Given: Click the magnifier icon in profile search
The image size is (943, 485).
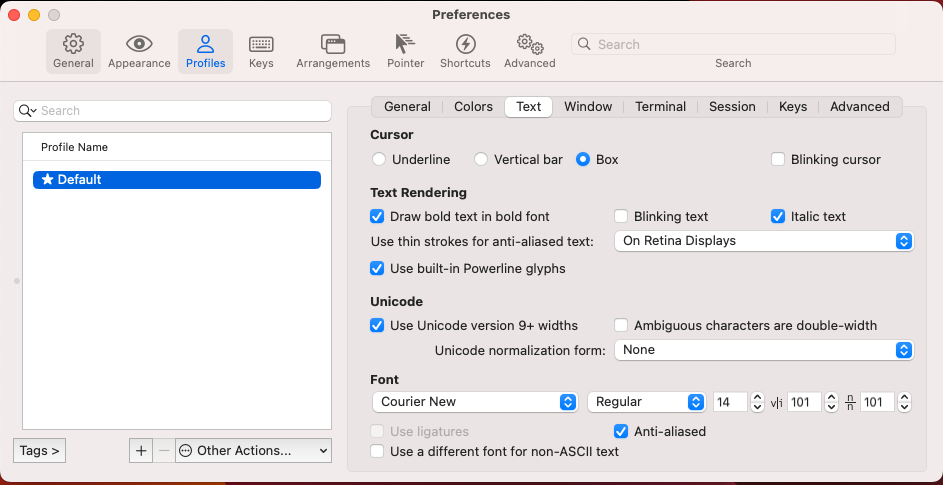Looking at the screenshot, I should (27, 111).
